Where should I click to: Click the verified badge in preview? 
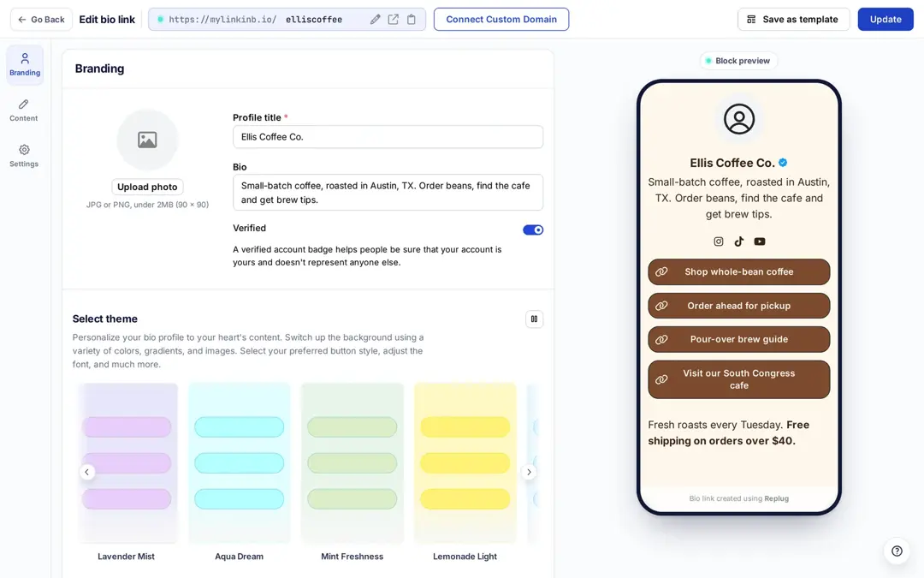(x=783, y=163)
